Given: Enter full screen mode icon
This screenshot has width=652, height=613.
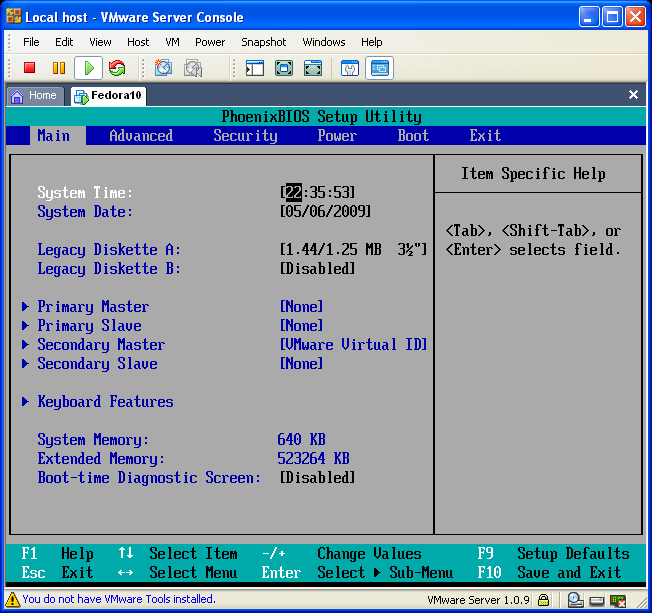Looking at the screenshot, I should [x=284, y=68].
